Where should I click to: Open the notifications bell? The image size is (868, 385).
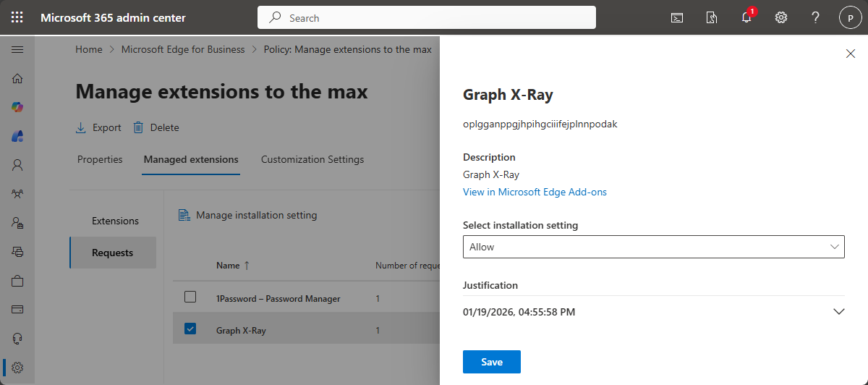[746, 17]
